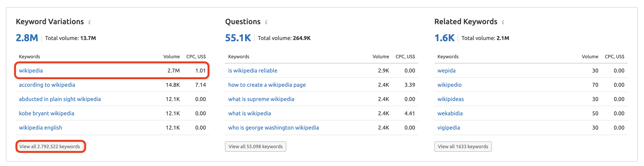Open 'how to create a wikipedia page'
The image size is (644, 166).
(267, 85)
